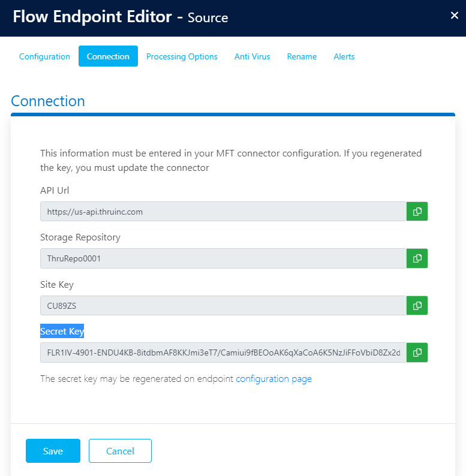Copy the API Url to clipboard
The width and height of the screenshot is (466, 476).
[x=417, y=212]
